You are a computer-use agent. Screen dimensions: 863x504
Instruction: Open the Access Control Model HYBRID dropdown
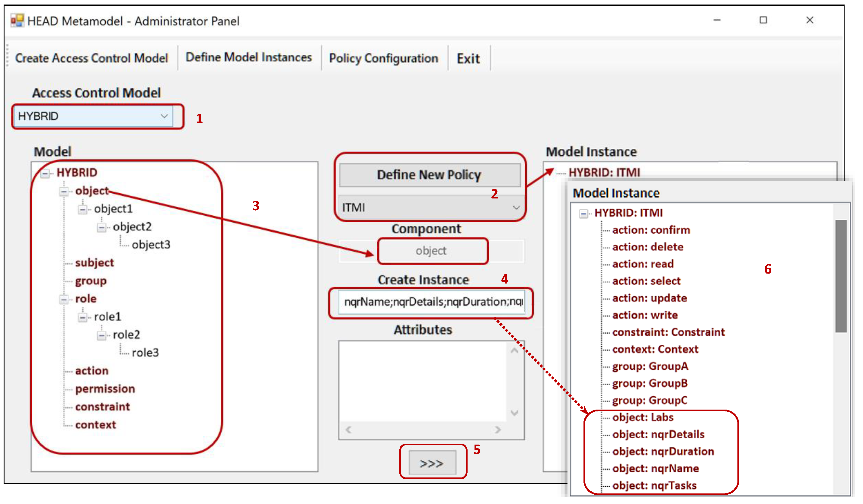[x=165, y=116]
